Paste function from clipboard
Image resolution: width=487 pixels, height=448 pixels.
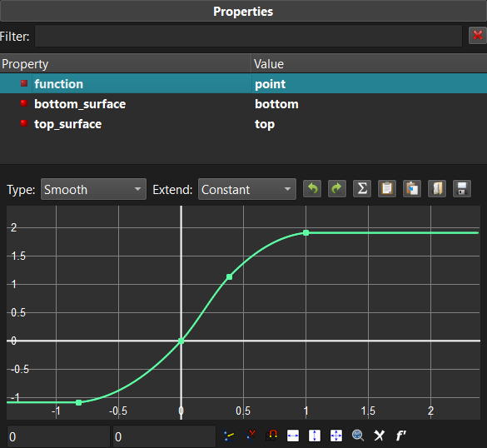pos(412,188)
